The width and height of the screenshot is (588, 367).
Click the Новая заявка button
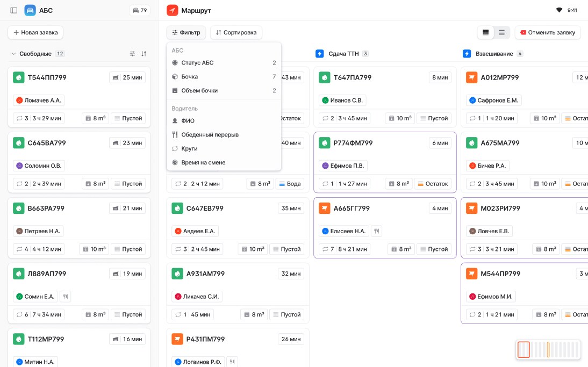tap(35, 33)
